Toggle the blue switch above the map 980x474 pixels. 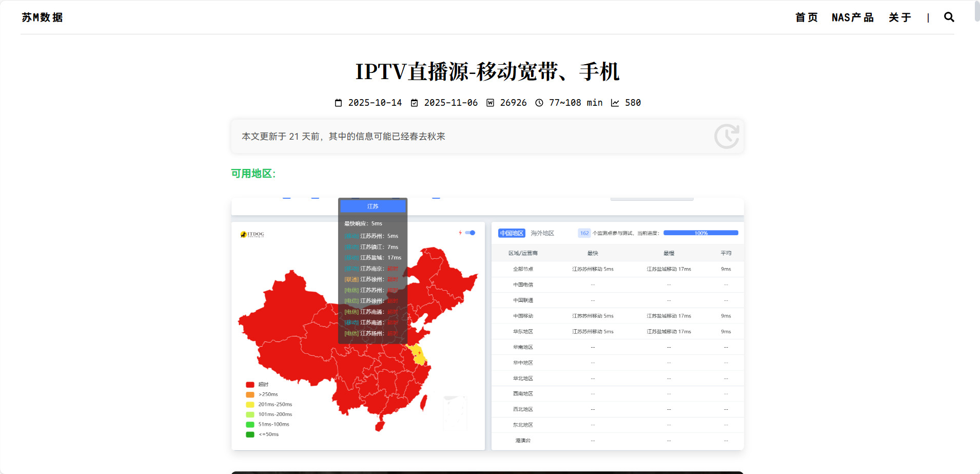[470, 233]
